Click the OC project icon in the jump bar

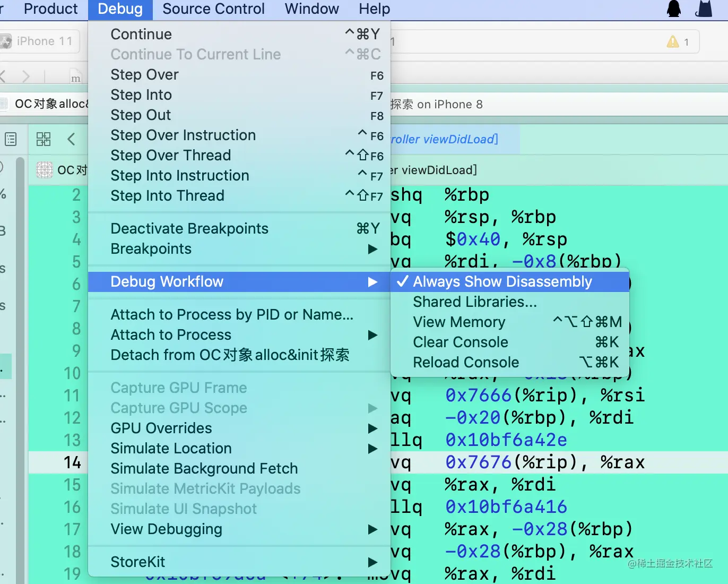click(45, 170)
